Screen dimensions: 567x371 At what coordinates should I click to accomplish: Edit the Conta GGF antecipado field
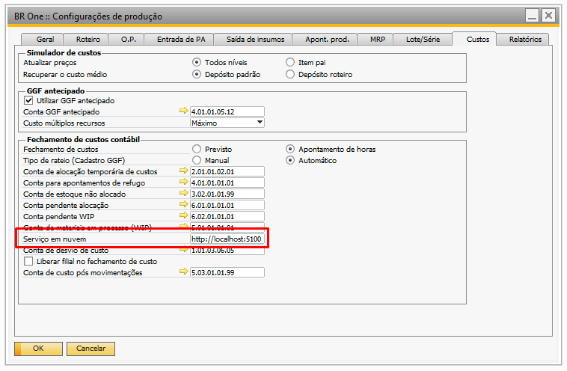227,111
